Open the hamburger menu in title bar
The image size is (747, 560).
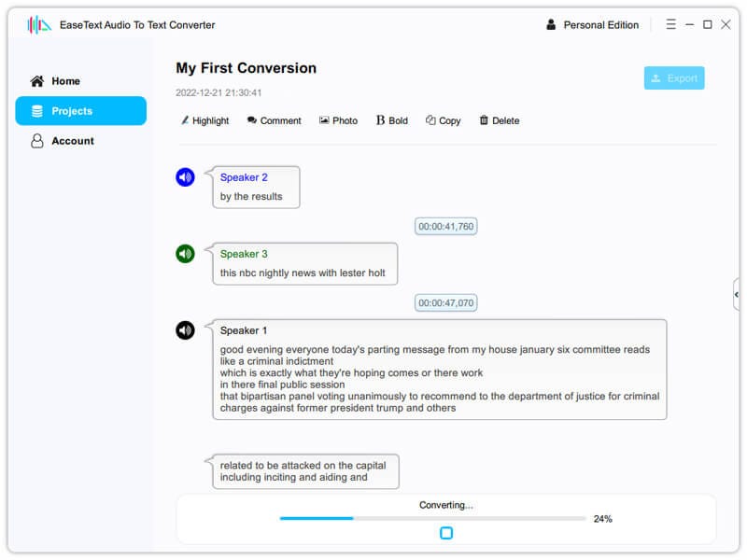coord(670,24)
